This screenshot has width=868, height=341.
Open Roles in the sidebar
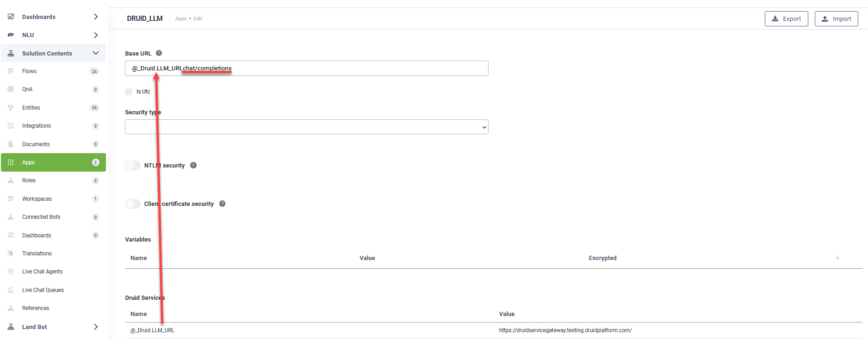point(29,180)
